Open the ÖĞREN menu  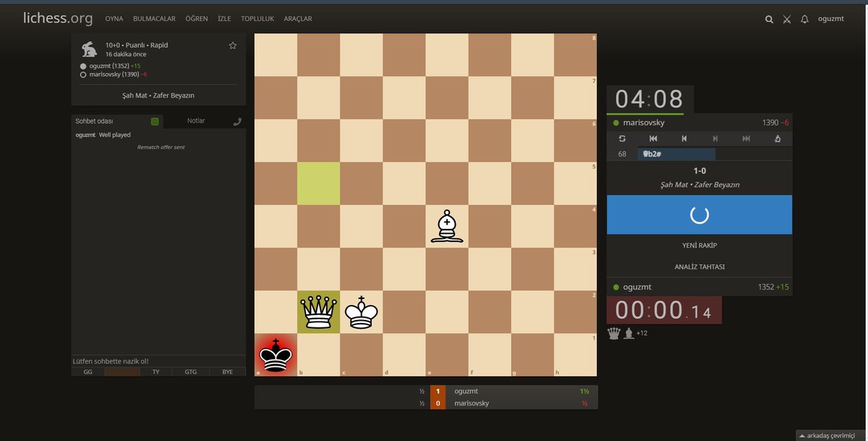[x=197, y=19]
